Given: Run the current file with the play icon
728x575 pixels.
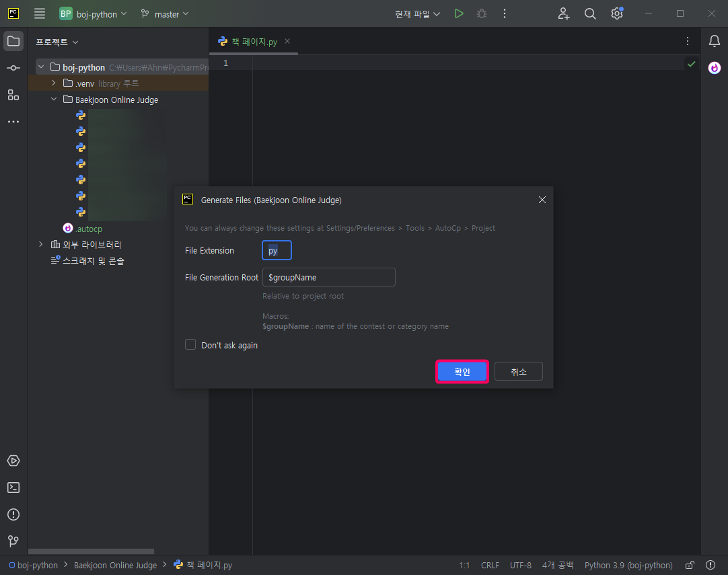Looking at the screenshot, I should [459, 14].
